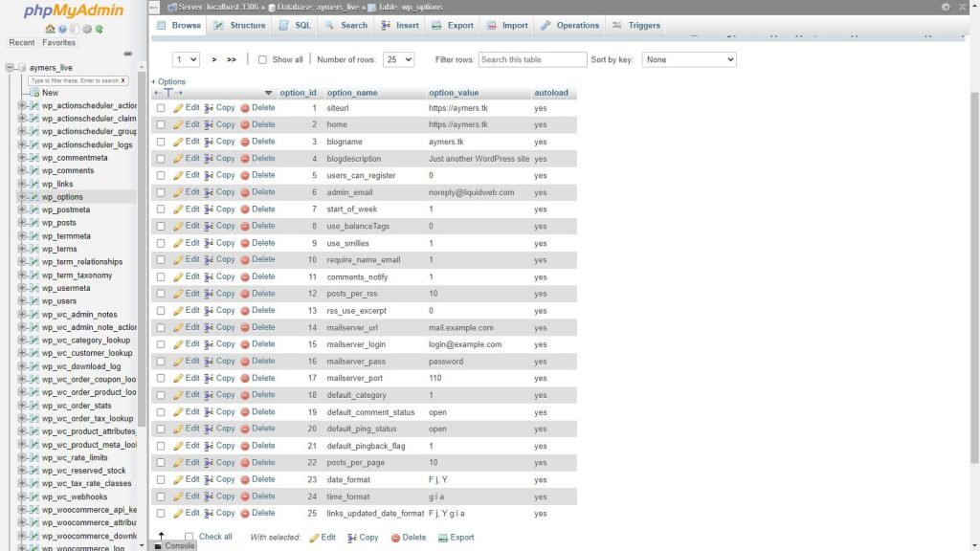This screenshot has width=980, height=551.
Task: Select checkbox for the blogdescription row
Action: click(x=161, y=159)
